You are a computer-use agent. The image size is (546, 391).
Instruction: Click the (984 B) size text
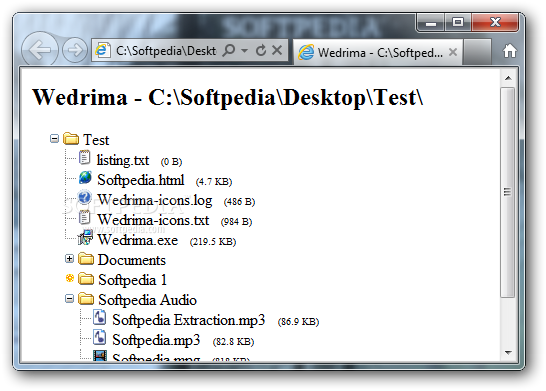coord(236,222)
